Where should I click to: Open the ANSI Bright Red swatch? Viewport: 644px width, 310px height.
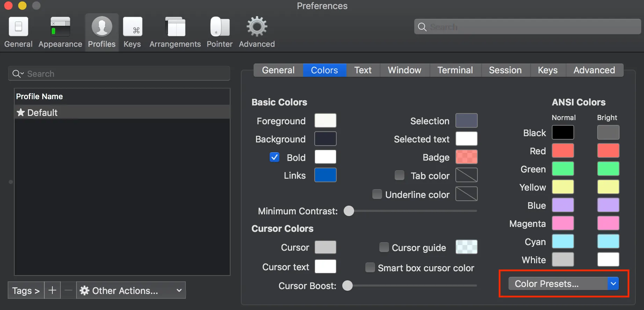tap(608, 150)
